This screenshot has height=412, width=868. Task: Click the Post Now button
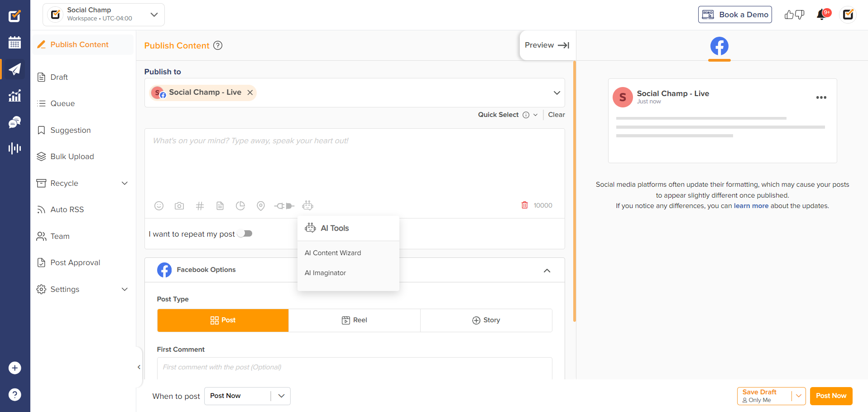coord(831,396)
